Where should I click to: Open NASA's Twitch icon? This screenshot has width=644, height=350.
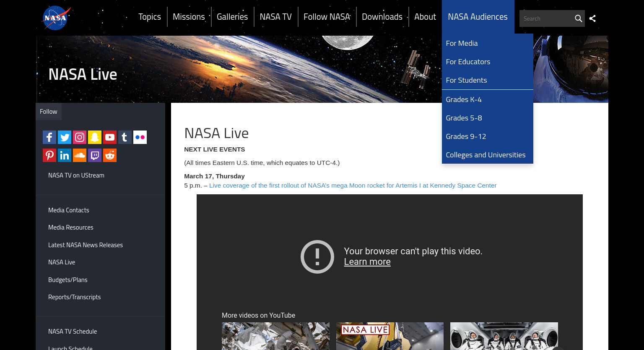pos(95,155)
